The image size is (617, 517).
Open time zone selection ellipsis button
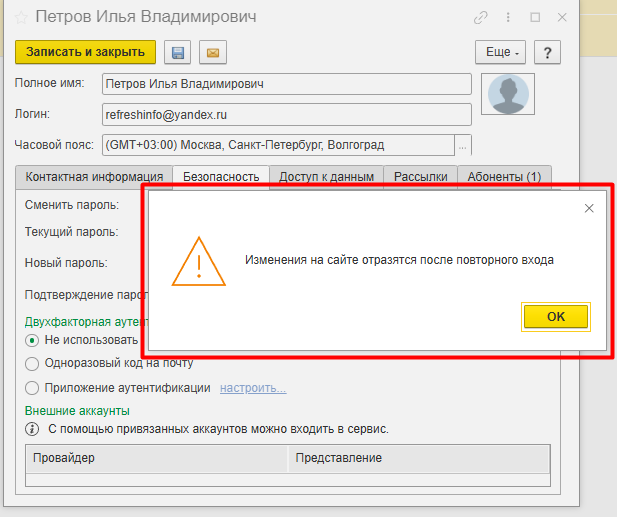[x=462, y=146]
